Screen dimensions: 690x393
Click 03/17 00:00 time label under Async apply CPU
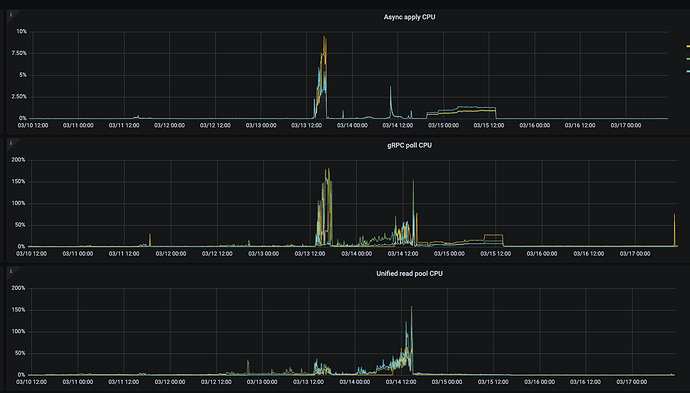coord(626,125)
